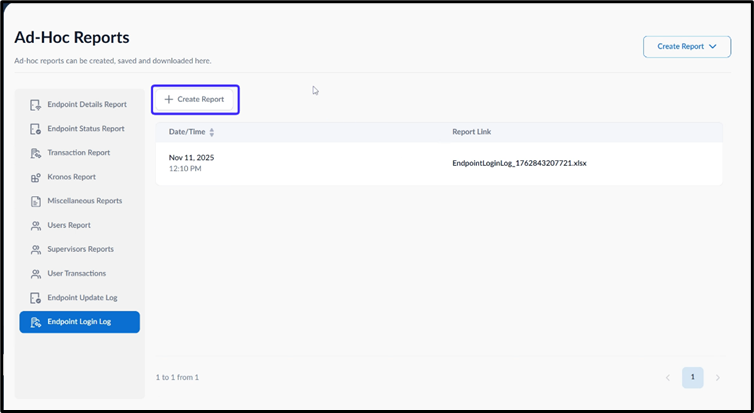Switch to Transaction Report
This screenshot has height=413, width=754.
tap(80, 153)
